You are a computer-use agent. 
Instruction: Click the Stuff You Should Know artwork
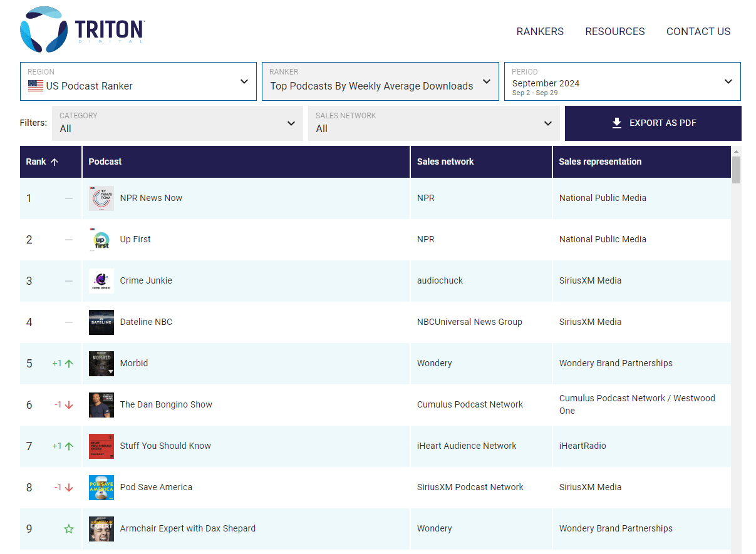coord(101,446)
